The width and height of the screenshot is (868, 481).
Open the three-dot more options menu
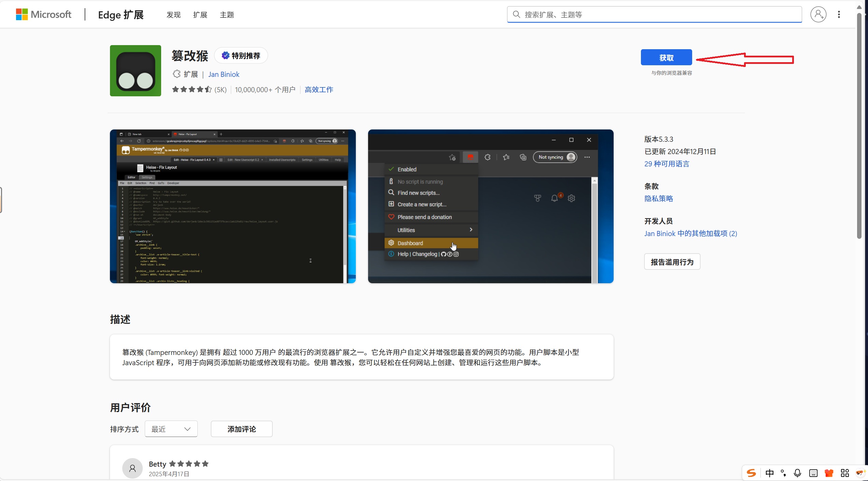pyautogui.click(x=839, y=14)
